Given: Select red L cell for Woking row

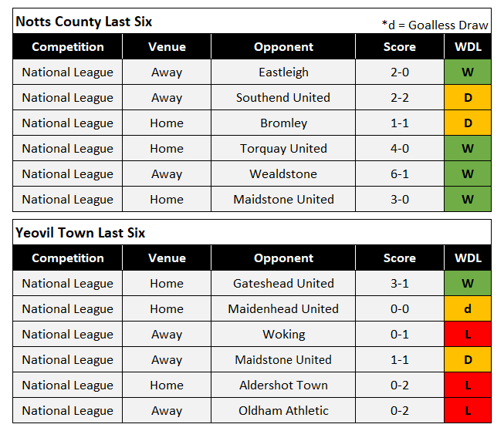Looking at the screenshot, I should coord(468,335).
